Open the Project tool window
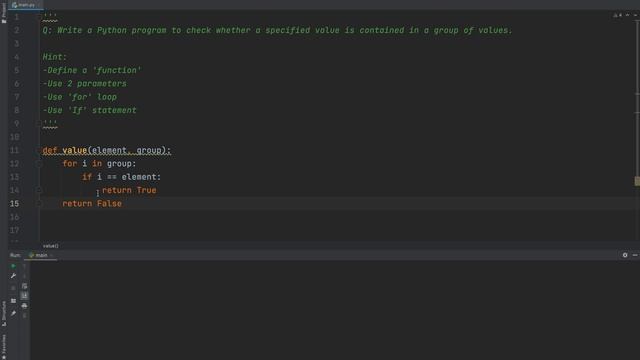 pos(4,13)
